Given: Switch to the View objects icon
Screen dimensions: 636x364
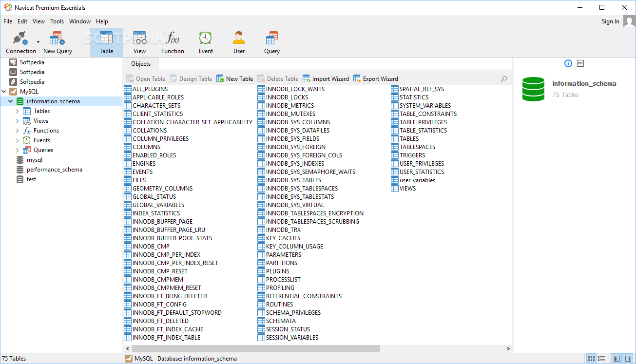Looking at the screenshot, I should pos(139,42).
